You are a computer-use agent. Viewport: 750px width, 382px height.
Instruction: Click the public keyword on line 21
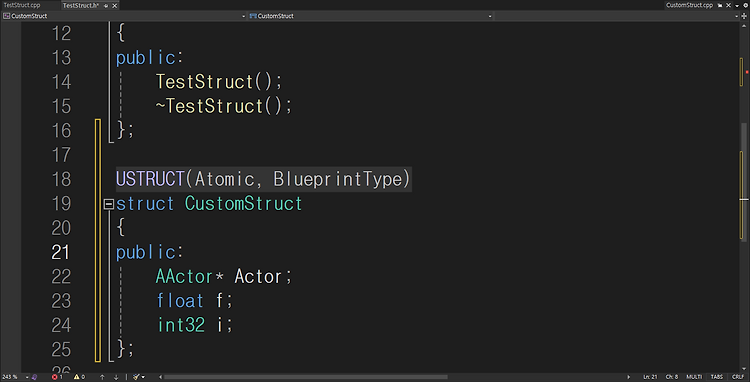click(145, 252)
